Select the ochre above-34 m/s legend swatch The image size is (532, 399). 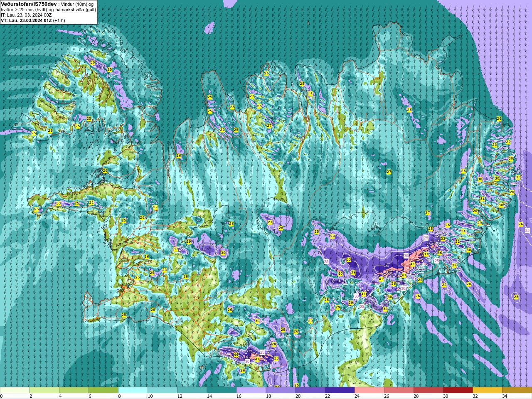(517, 390)
